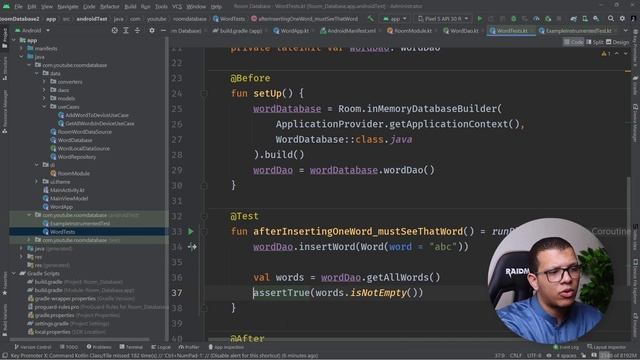Click the Make Project hammer icon
The image size is (640, 360).
pyautogui.click(x=371, y=19)
